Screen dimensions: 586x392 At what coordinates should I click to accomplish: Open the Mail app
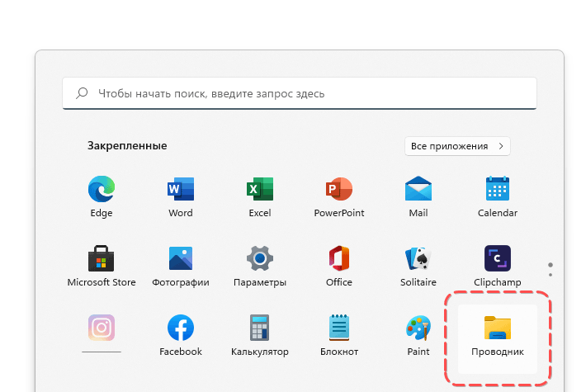pyautogui.click(x=418, y=196)
